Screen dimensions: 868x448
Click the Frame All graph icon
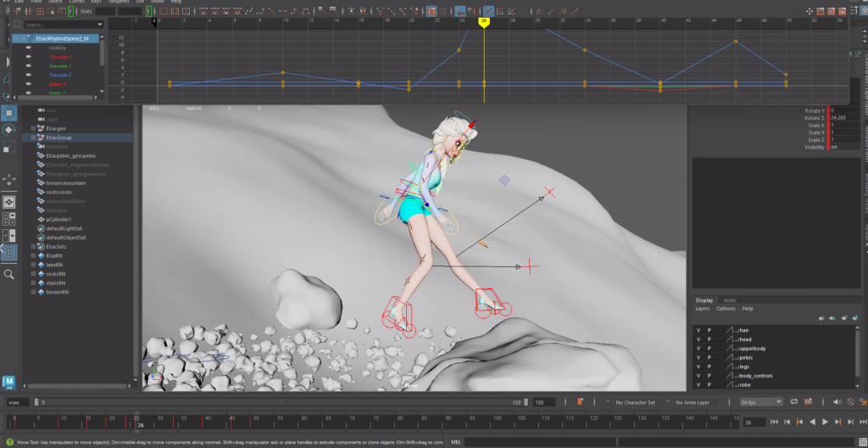pos(164,11)
